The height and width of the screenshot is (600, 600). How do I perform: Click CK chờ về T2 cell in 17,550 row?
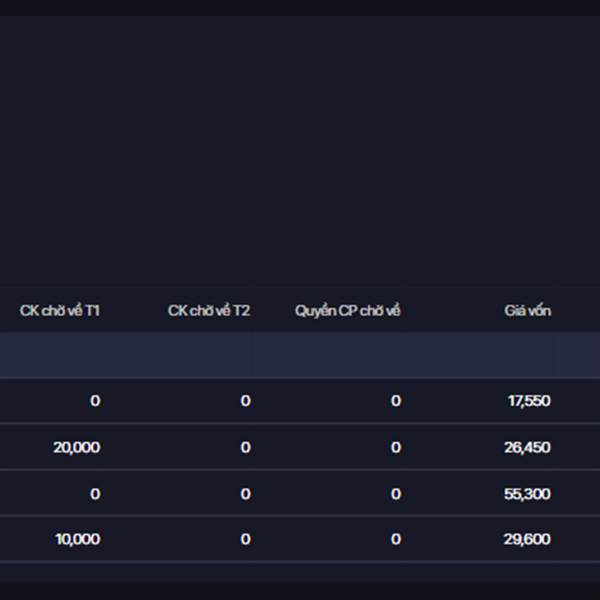tap(245, 401)
